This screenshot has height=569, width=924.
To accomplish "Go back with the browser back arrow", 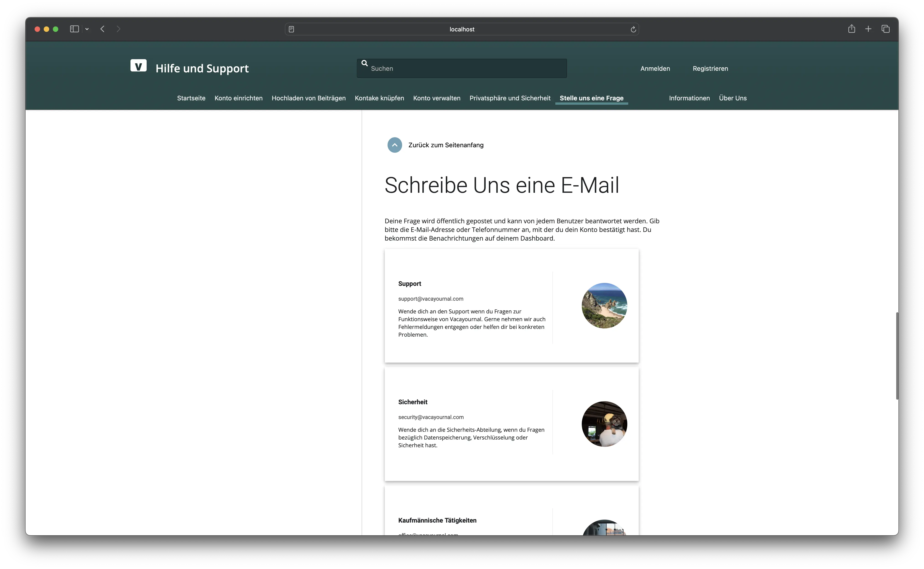I will [x=102, y=29].
